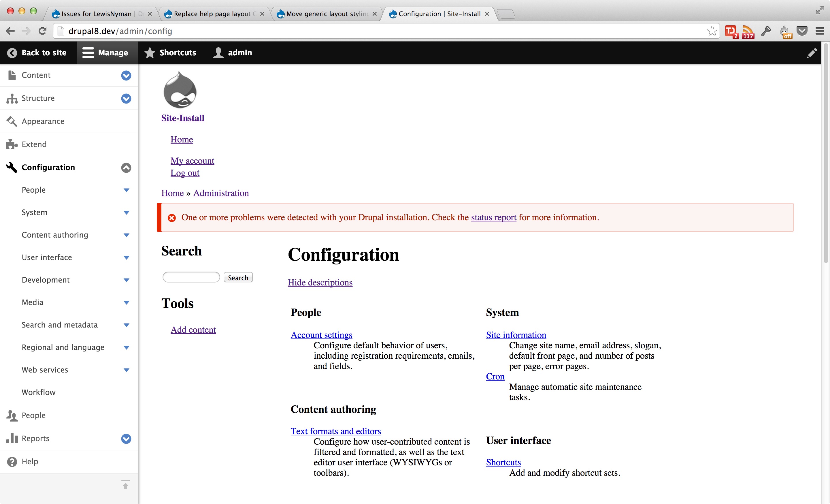Click the Structure sidebar icon
Image resolution: width=830 pixels, height=504 pixels.
tap(12, 98)
